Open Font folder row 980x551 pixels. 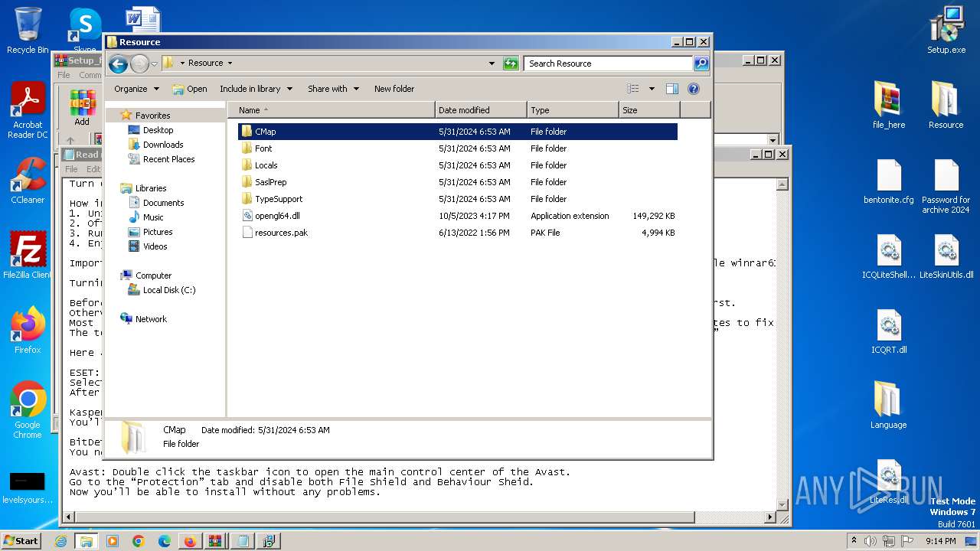tap(458, 148)
